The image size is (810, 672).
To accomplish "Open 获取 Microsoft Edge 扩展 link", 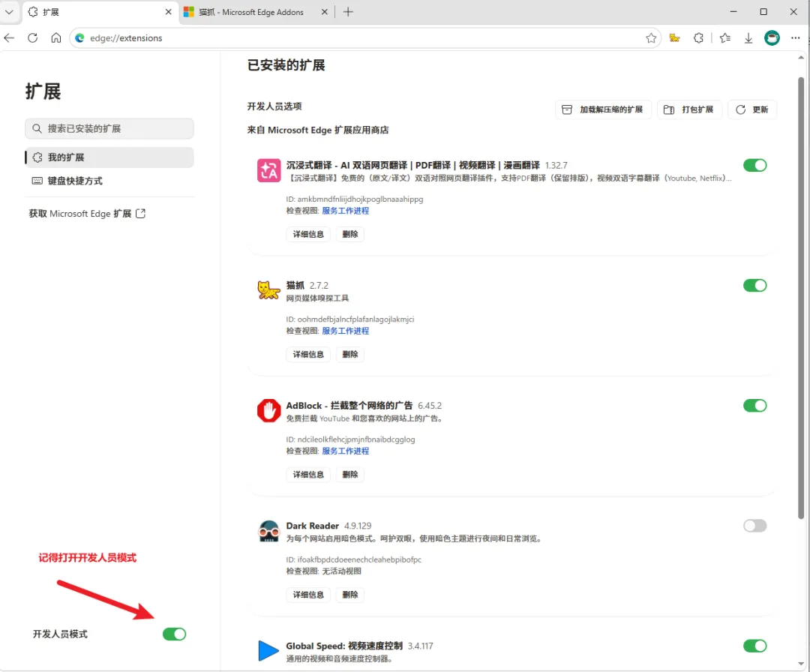I will coord(87,213).
